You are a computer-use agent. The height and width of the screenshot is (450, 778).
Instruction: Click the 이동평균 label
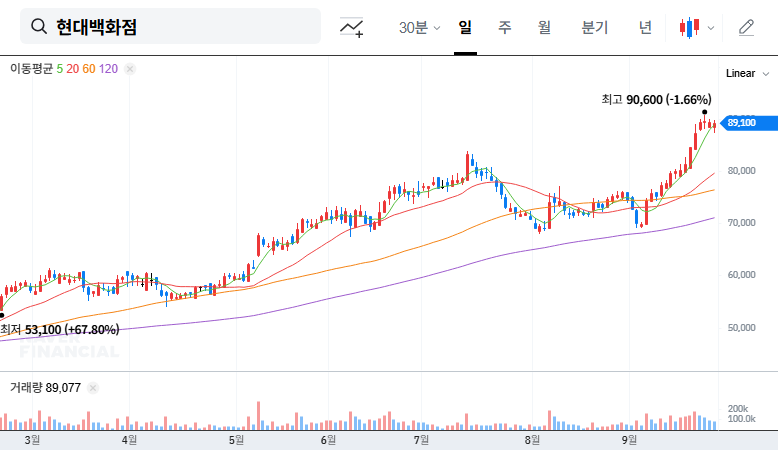(x=31, y=68)
